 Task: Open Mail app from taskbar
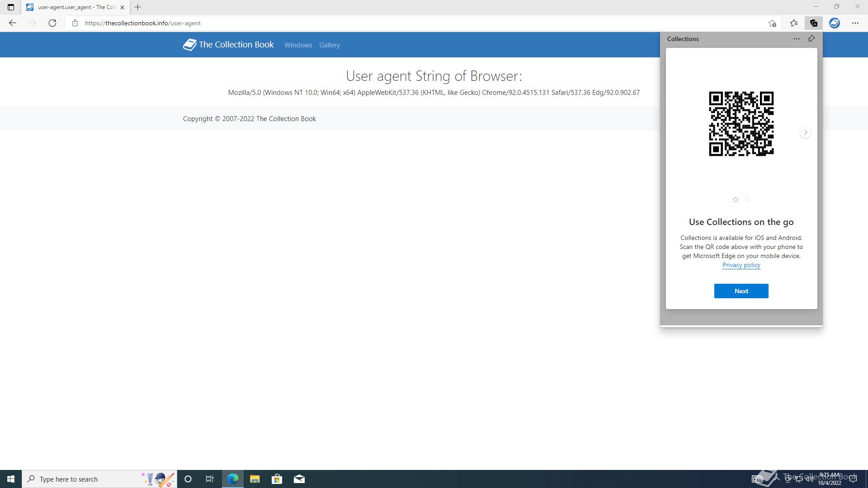coord(299,479)
